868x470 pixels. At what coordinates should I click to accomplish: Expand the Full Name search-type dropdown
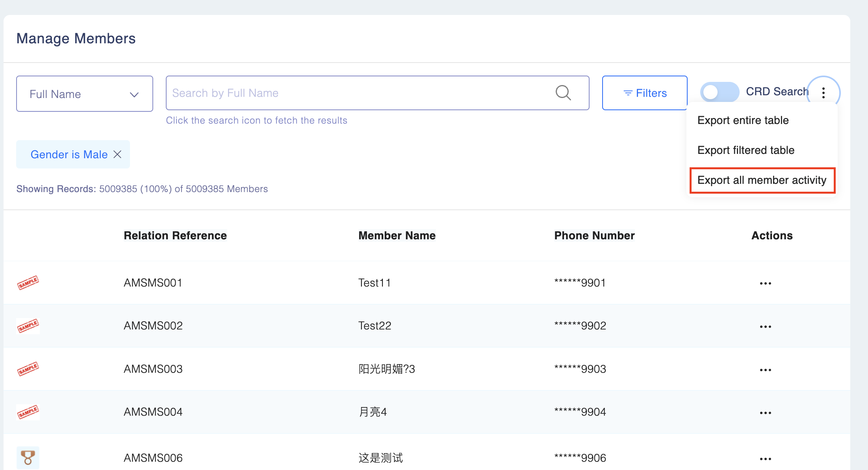[x=85, y=94]
